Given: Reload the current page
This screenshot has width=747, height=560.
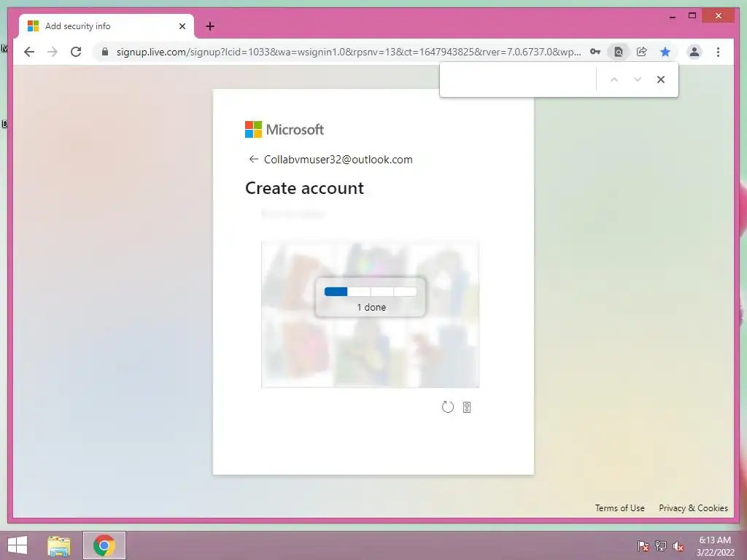Looking at the screenshot, I should (76, 52).
